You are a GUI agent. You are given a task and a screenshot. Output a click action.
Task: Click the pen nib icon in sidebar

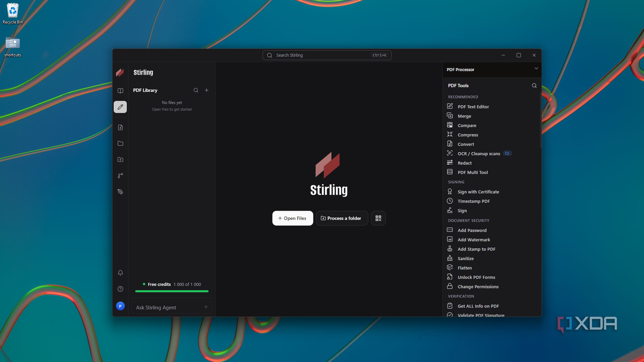pyautogui.click(x=120, y=192)
